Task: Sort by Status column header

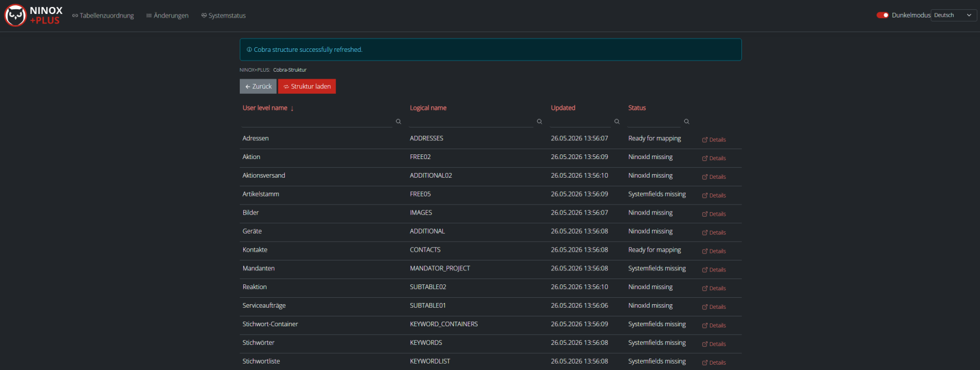Action: click(x=637, y=108)
